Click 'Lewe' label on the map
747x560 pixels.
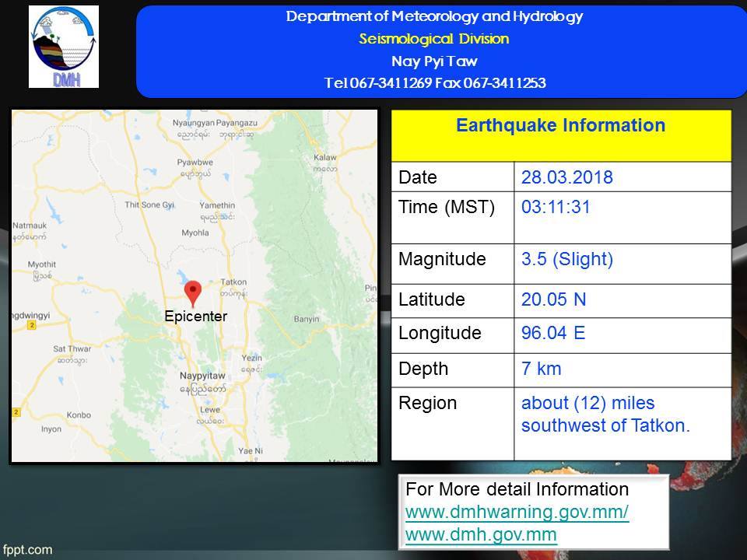(210, 410)
